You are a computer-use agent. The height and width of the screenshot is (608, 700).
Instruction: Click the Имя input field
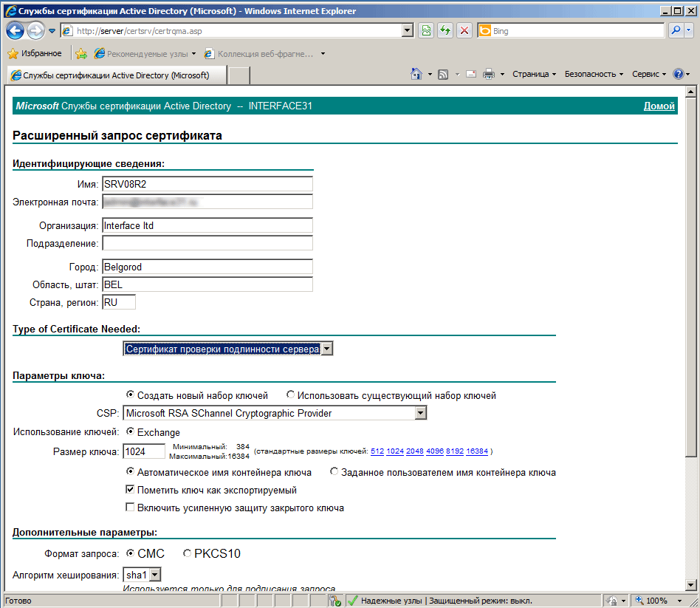tap(207, 184)
